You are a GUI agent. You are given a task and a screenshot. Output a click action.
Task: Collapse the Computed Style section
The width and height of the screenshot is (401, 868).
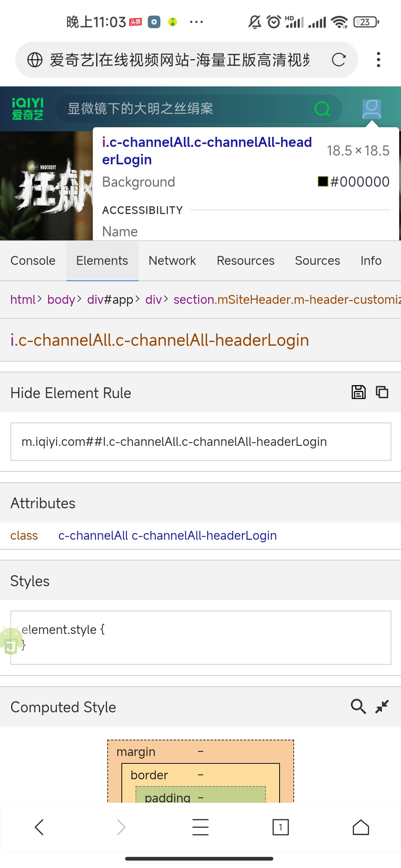click(382, 707)
